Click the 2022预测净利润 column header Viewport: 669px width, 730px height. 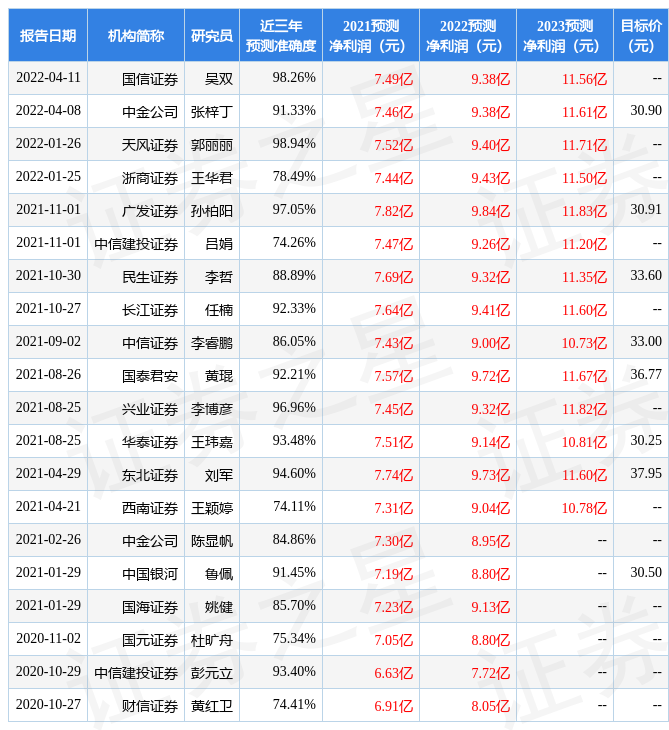point(468,35)
